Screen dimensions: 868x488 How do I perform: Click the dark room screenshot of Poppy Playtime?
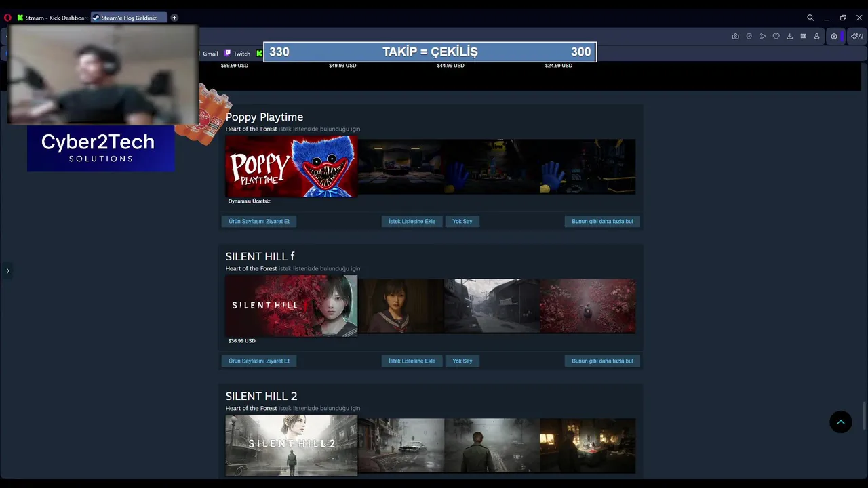pos(401,167)
